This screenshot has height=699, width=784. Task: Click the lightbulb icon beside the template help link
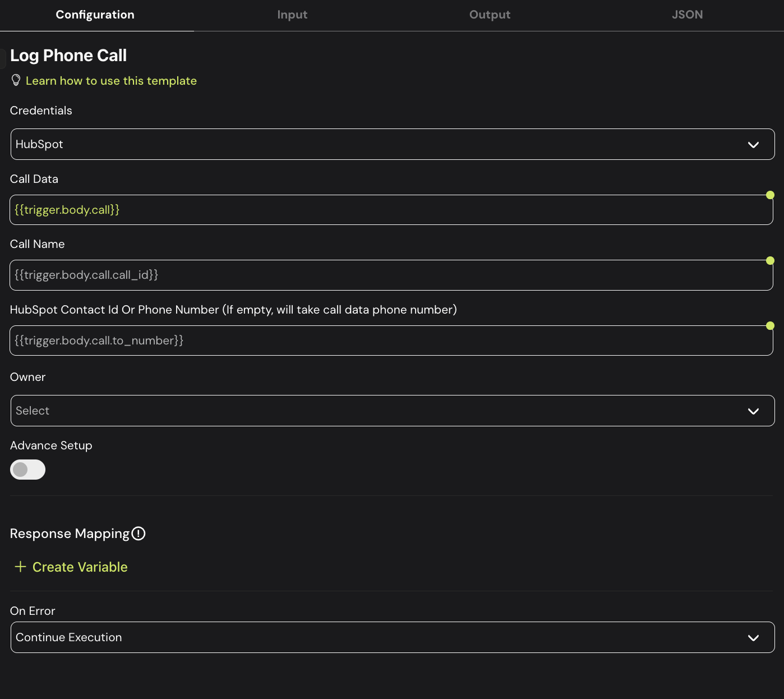tap(16, 80)
